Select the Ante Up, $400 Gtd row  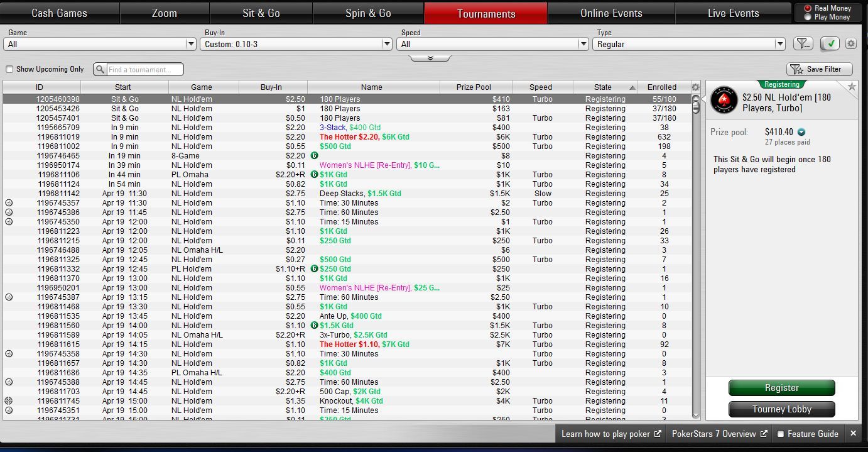click(x=347, y=316)
